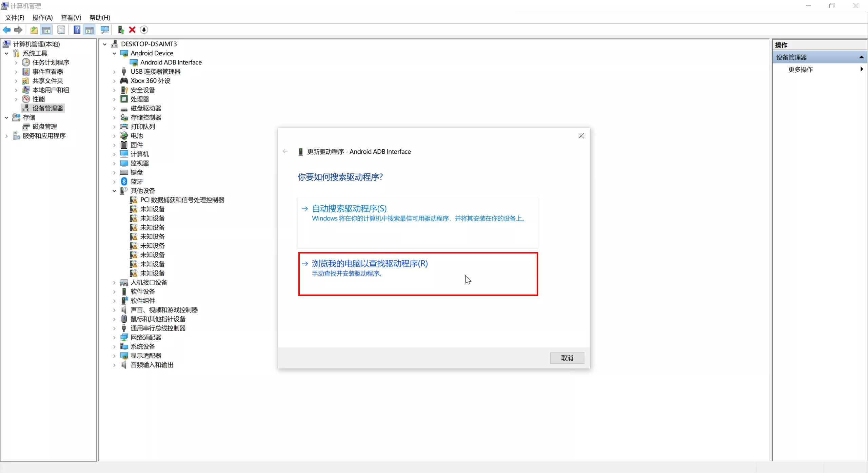Viewport: 868px width, 473px height.
Task: Click the black down-arrow Disable device icon
Action: pyautogui.click(x=144, y=30)
